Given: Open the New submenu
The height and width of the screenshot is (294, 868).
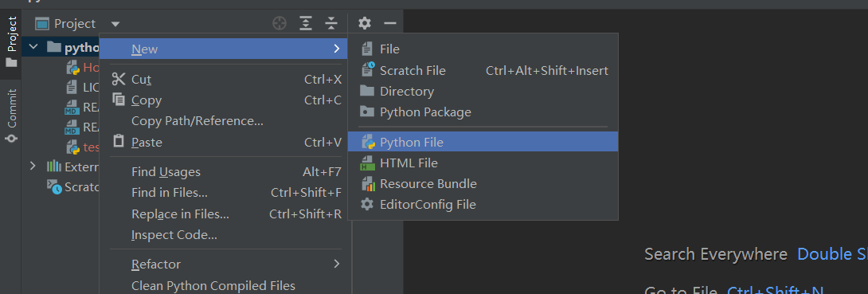Looking at the screenshot, I should point(224,49).
